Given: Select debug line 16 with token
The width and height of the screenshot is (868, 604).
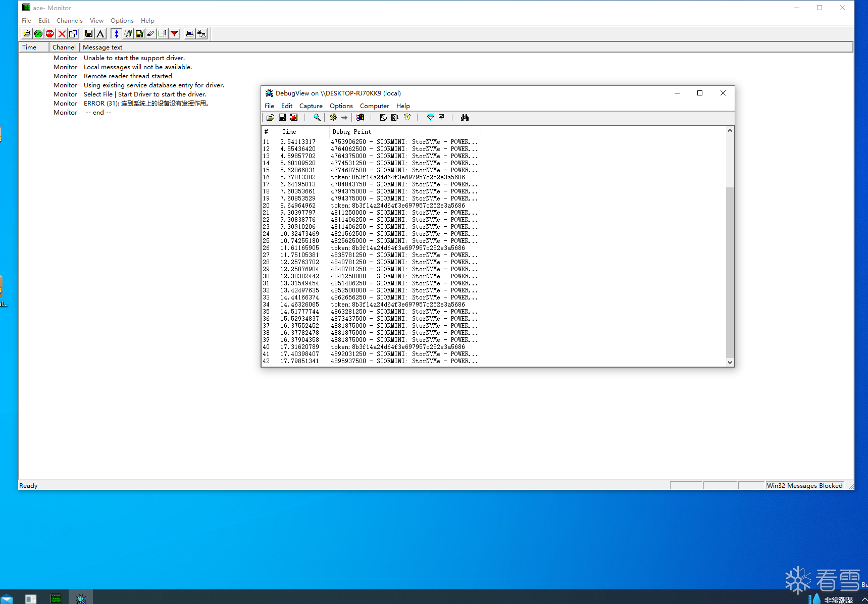Looking at the screenshot, I should [371, 177].
